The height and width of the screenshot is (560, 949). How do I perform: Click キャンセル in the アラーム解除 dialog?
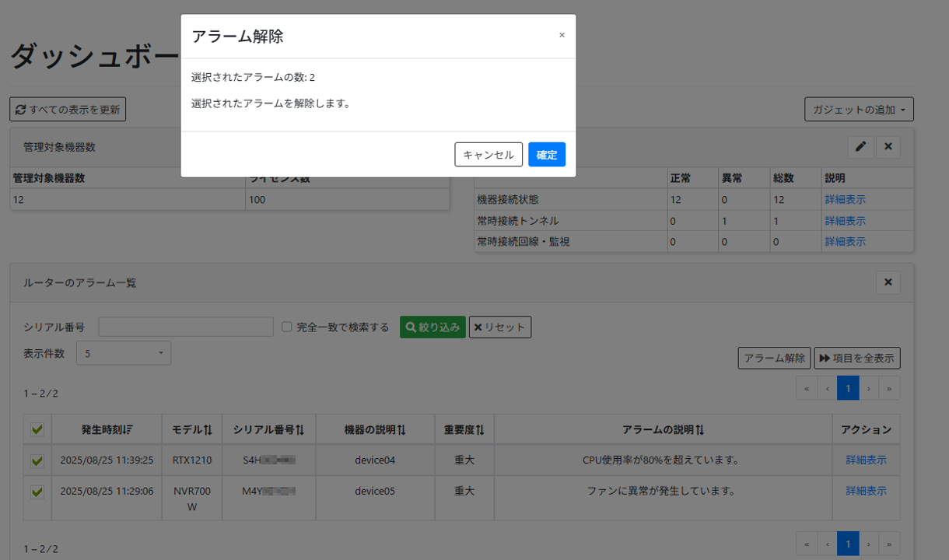pos(488,154)
